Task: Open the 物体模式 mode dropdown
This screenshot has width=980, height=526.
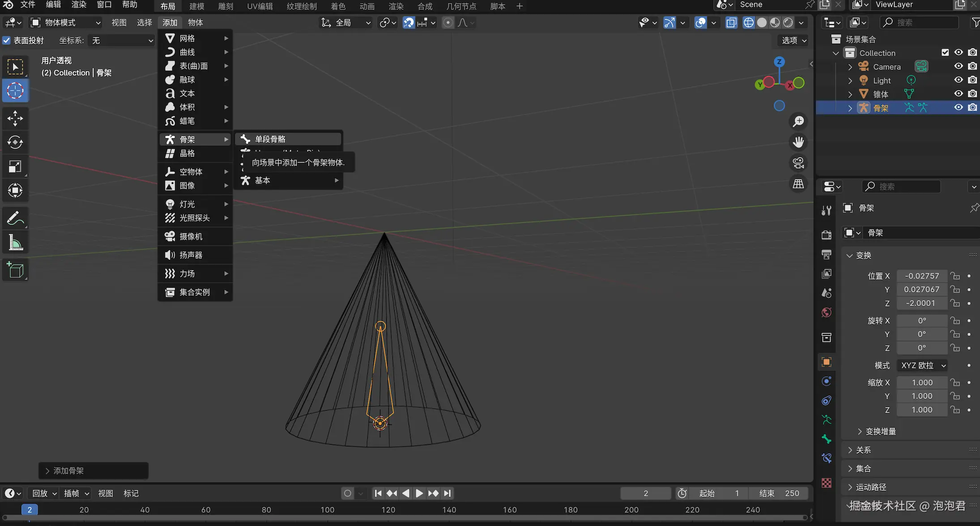Action: click(66, 22)
